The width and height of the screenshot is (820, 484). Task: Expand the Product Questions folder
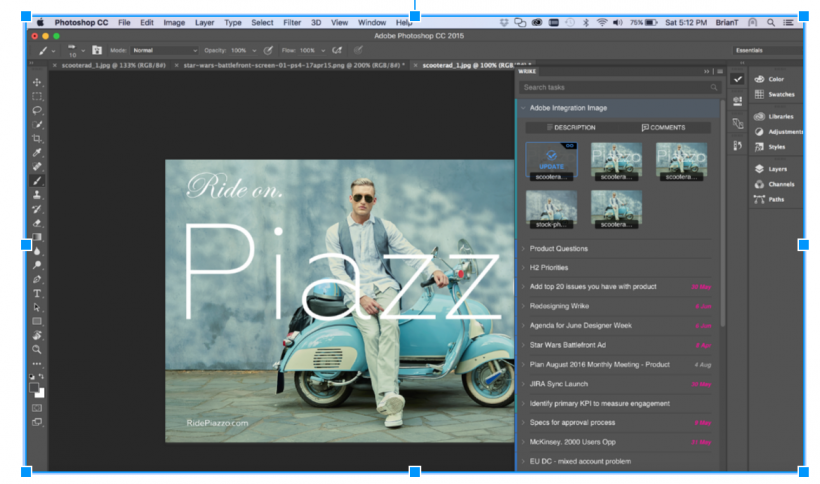click(x=523, y=249)
